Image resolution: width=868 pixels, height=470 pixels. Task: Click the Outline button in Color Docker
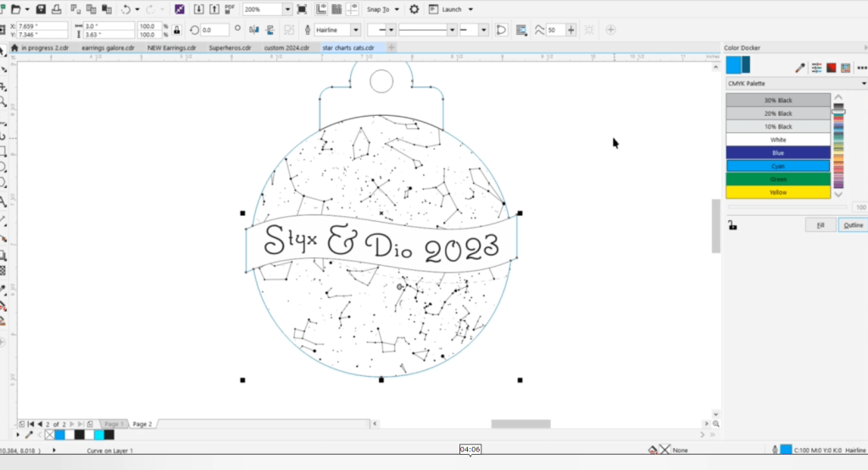(852, 225)
